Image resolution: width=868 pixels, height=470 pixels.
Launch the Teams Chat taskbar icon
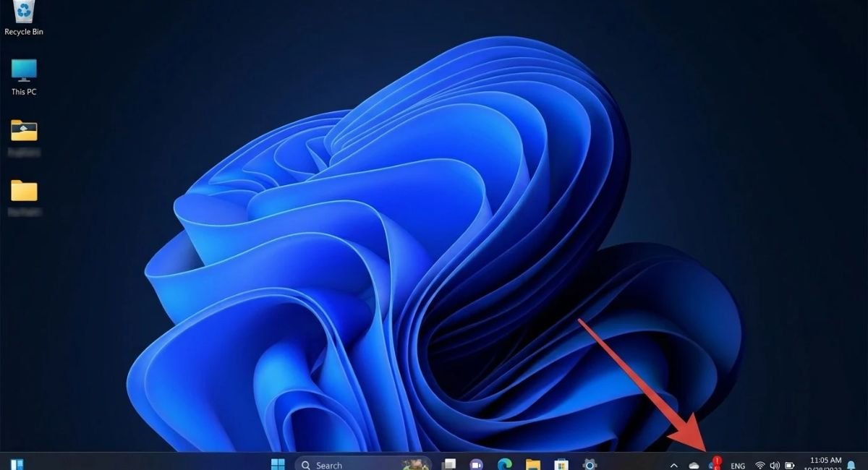pyautogui.click(x=477, y=465)
